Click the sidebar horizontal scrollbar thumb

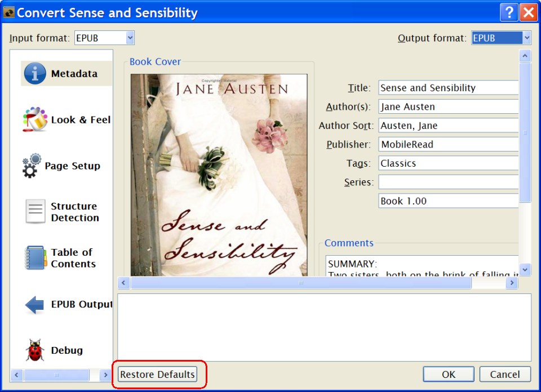tap(56, 375)
